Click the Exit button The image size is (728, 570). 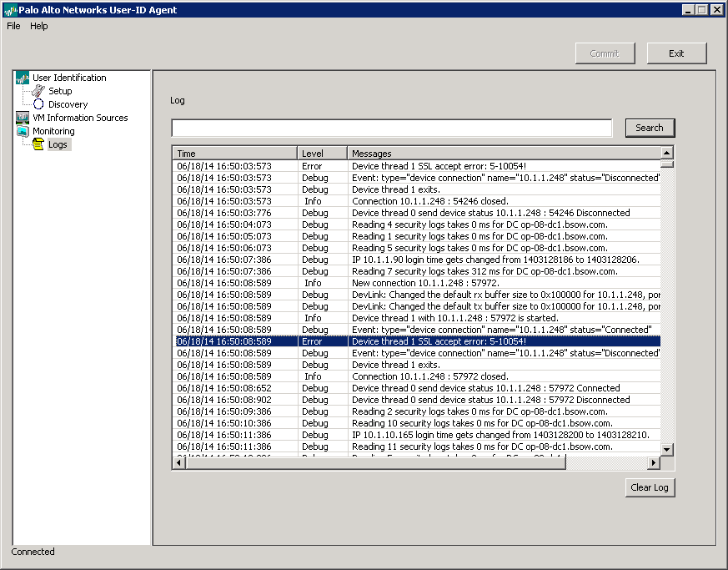coord(676,53)
